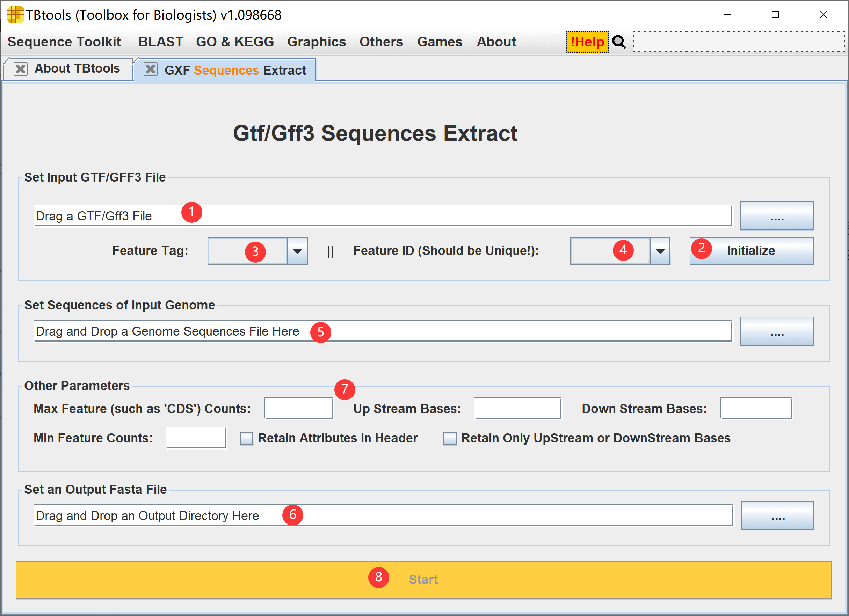
Task: Open the About menu
Action: pyautogui.click(x=496, y=42)
